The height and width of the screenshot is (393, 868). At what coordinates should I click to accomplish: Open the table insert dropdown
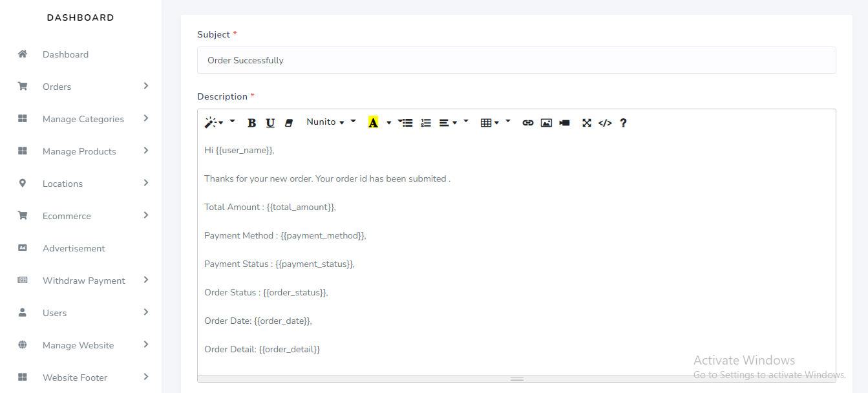click(490, 123)
